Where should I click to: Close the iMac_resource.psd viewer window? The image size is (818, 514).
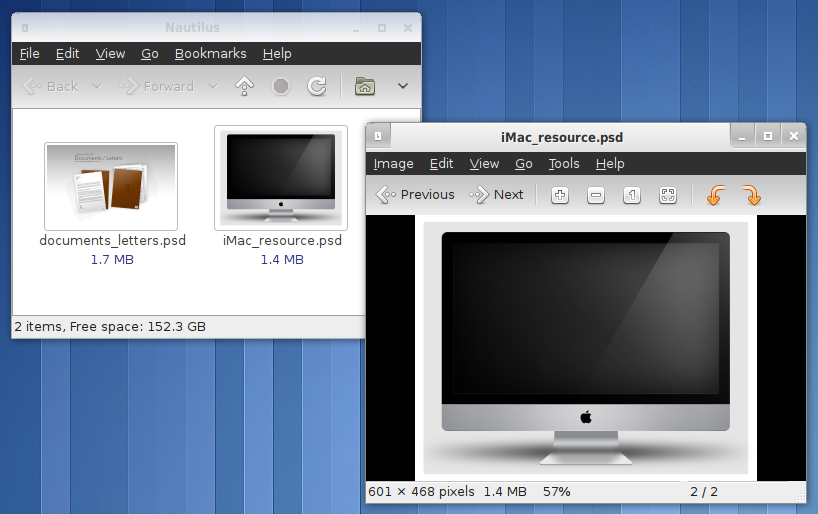pos(793,136)
